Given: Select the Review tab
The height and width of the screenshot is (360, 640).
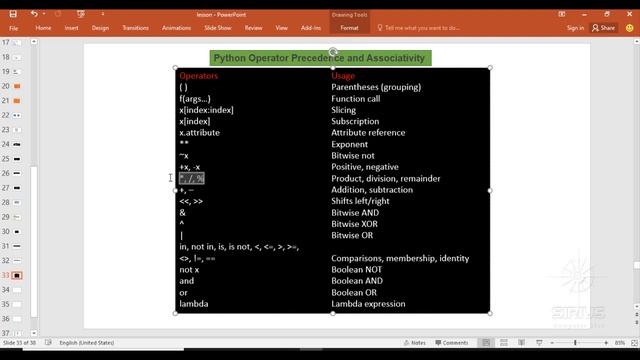Looking at the screenshot, I should (253, 28).
